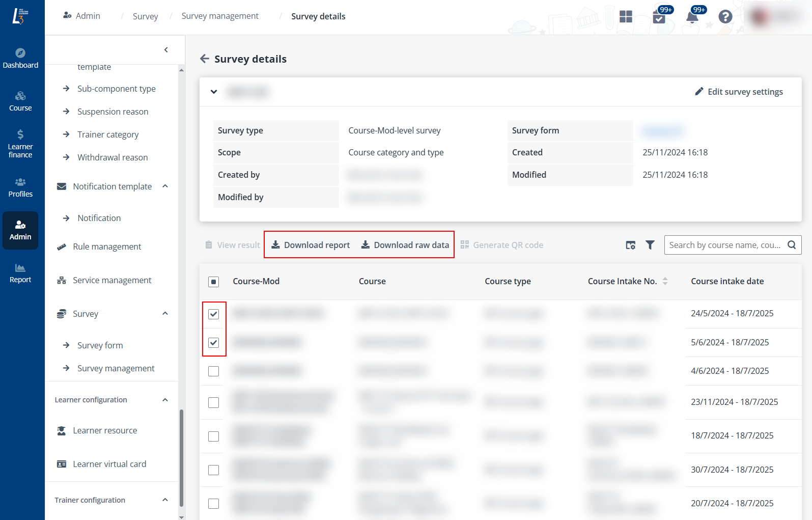Toggle the select-all checkbox in table header

[214, 282]
